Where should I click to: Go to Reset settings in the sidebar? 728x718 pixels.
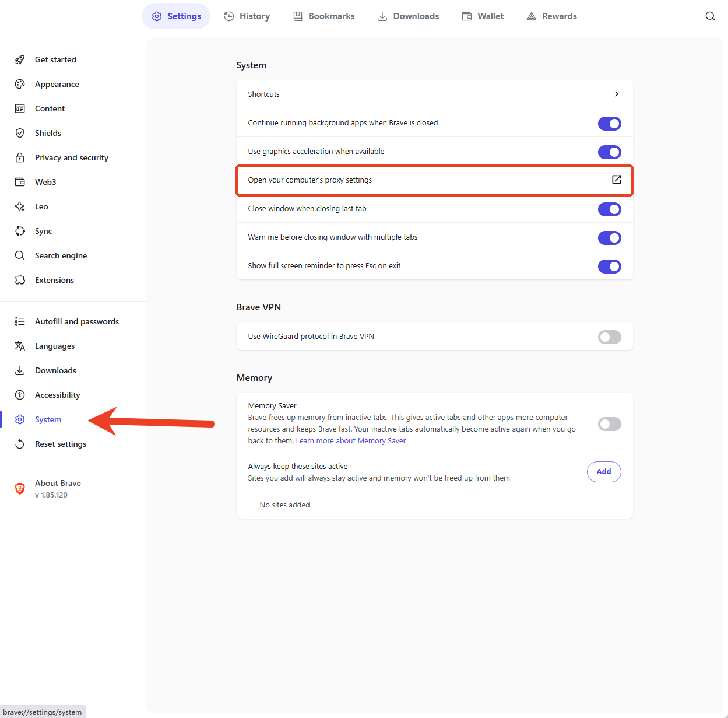point(60,444)
